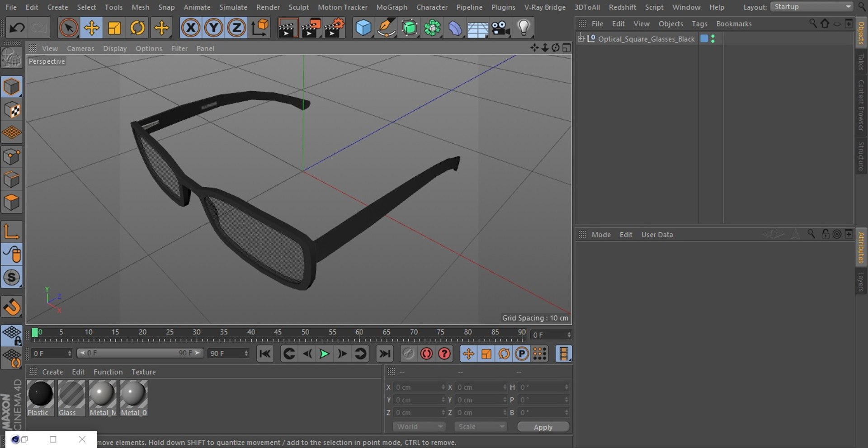The height and width of the screenshot is (448, 868).
Task: Click the layer color swatch of Optical_Square_Glasses_Black
Action: (704, 38)
